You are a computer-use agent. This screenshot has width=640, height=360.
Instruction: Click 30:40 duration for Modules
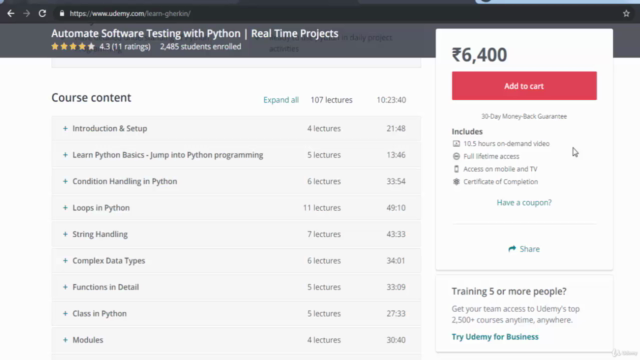pos(396,340)
